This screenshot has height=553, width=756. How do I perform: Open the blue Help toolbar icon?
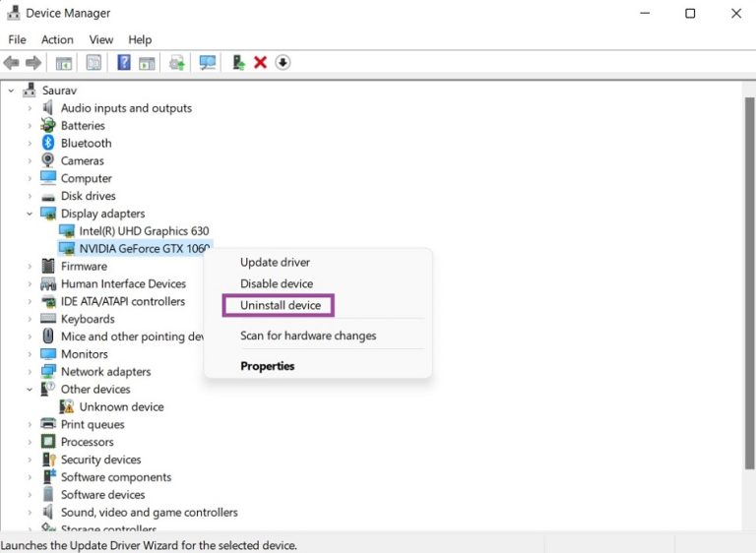[124, 63]
